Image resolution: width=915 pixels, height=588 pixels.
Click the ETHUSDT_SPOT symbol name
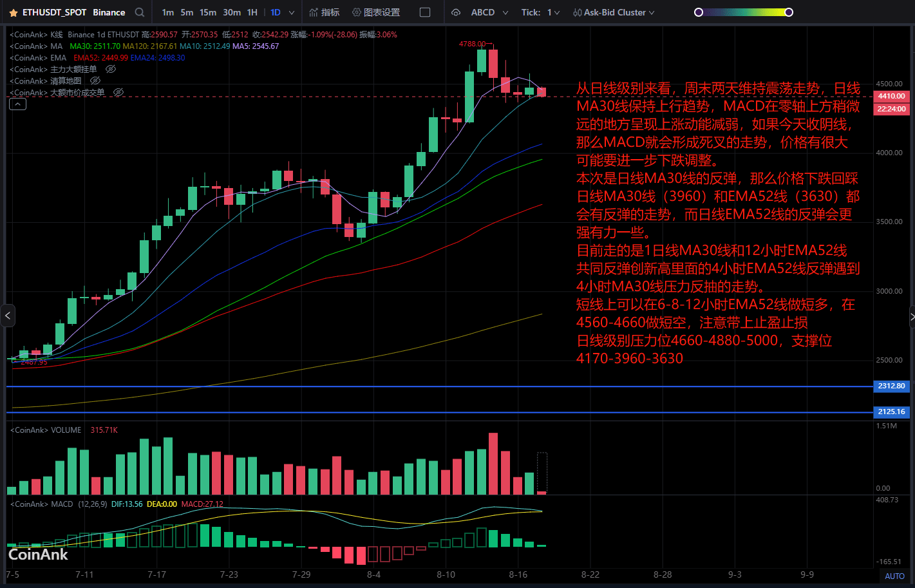click(54, 12)
